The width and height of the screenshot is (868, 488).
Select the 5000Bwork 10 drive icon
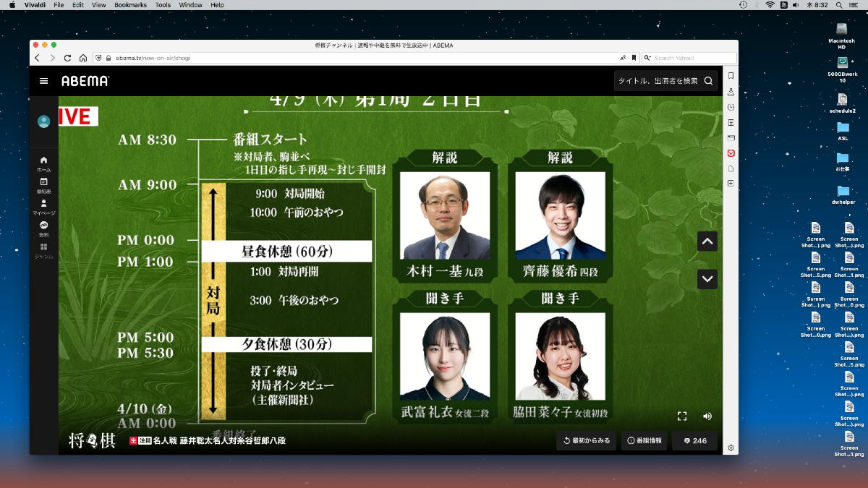point(842,71)
